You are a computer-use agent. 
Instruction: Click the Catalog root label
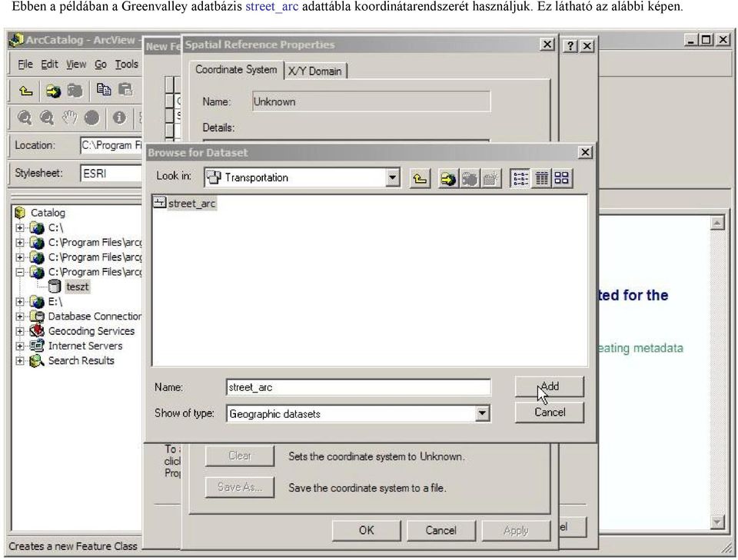coord(48,213)
